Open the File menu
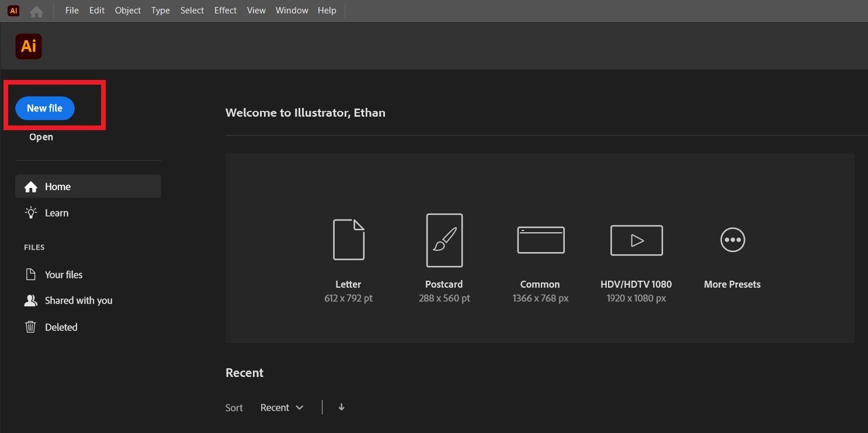 (x=72, y=11)
